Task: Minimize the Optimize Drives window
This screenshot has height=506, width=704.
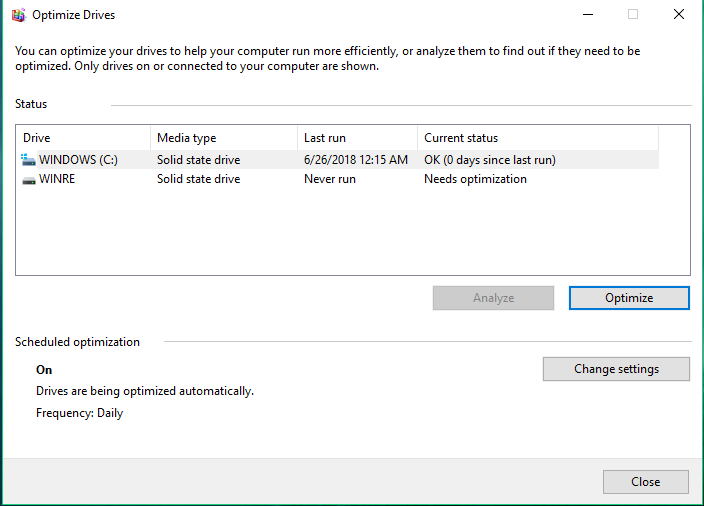Action: point(588,14)
